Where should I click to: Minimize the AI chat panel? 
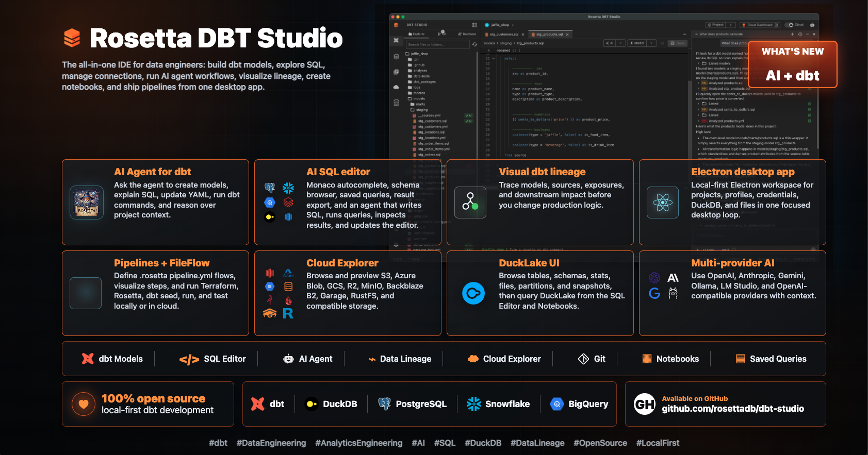pos(807,34)
